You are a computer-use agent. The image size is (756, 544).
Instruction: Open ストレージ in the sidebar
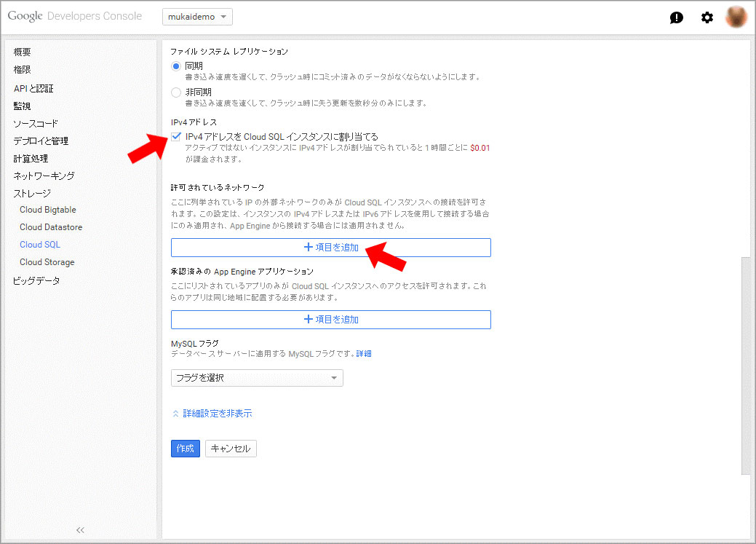pyautogui.click(x=32, y=193)
